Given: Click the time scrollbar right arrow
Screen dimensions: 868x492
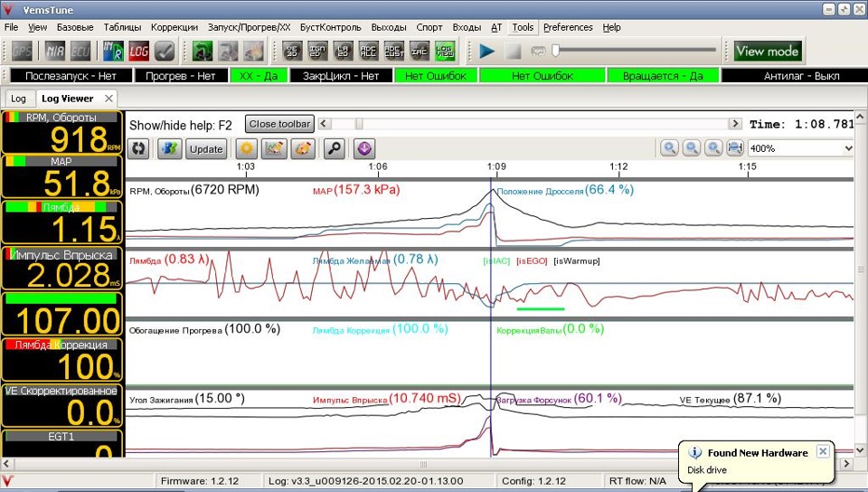Looking at the screenshot, I should click(x=735, y=124).
